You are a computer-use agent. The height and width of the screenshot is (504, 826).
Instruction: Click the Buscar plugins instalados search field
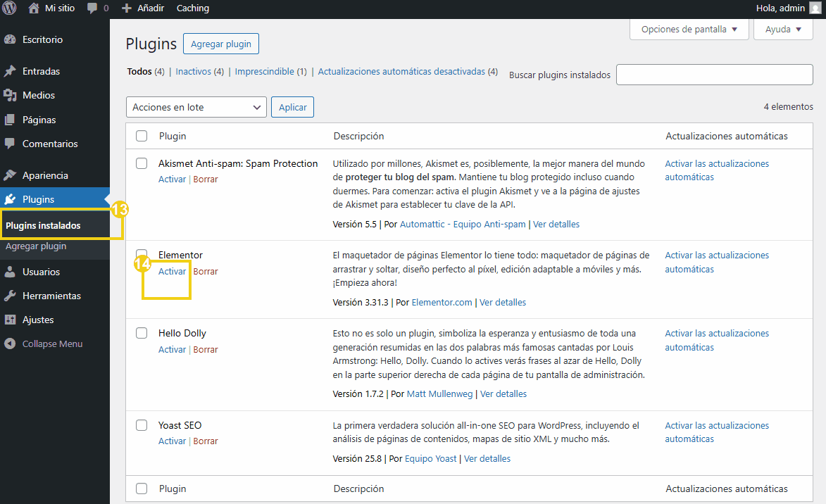714,75
